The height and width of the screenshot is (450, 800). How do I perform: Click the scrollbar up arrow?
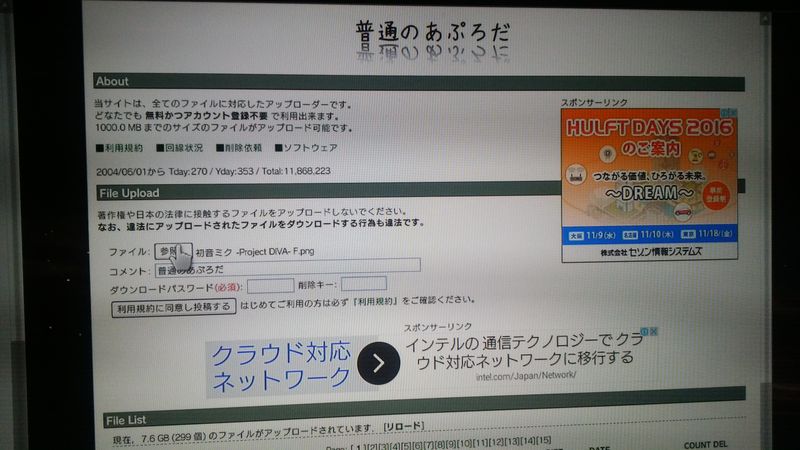[764, 18]
